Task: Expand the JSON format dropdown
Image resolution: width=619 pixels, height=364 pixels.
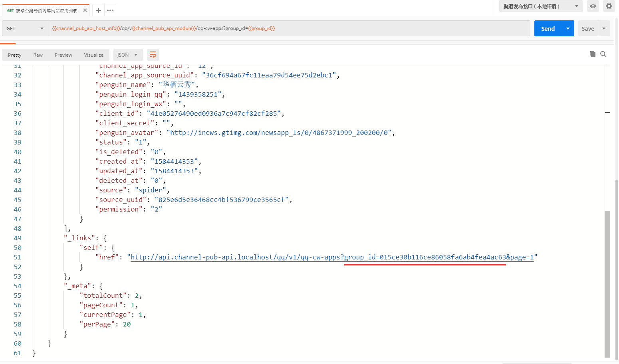Action: (128, 55)
